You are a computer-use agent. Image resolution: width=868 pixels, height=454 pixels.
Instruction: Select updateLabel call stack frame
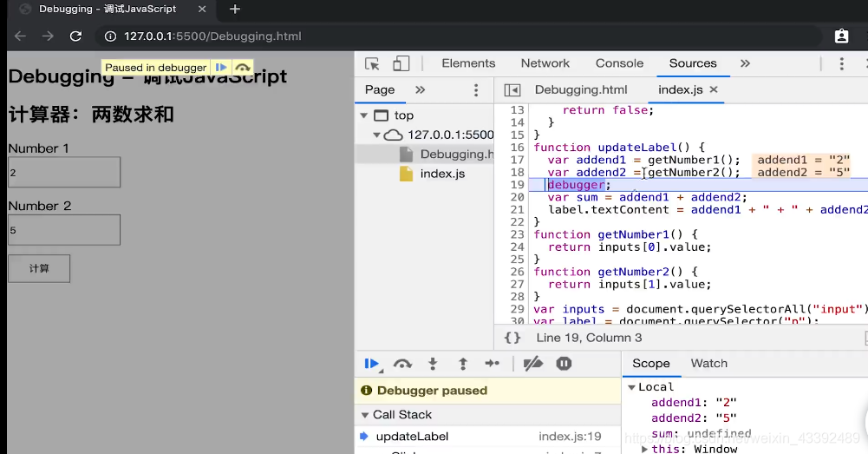tap(487, 437)
